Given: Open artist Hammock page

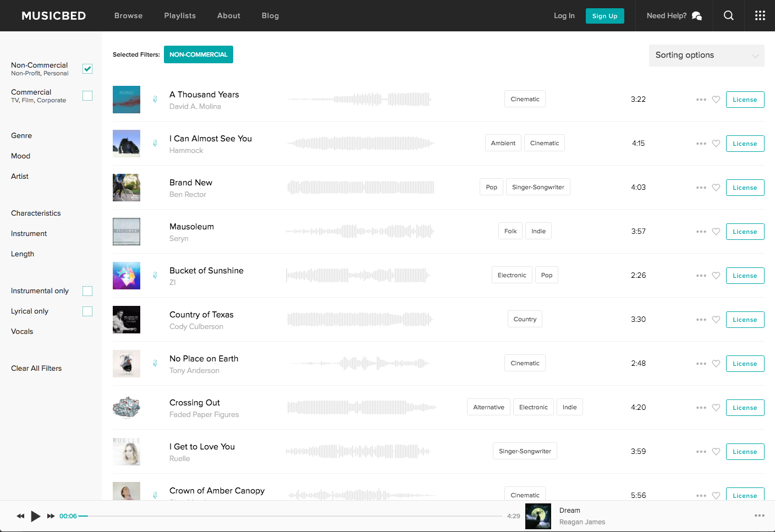Looking at the screenshot, I should [186, 151].
